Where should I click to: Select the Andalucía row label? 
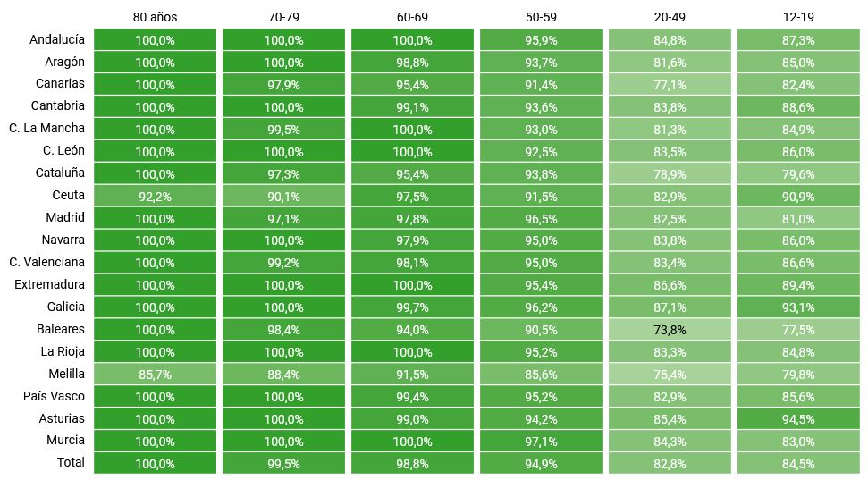pyautogui.click(x=57, y=39)
